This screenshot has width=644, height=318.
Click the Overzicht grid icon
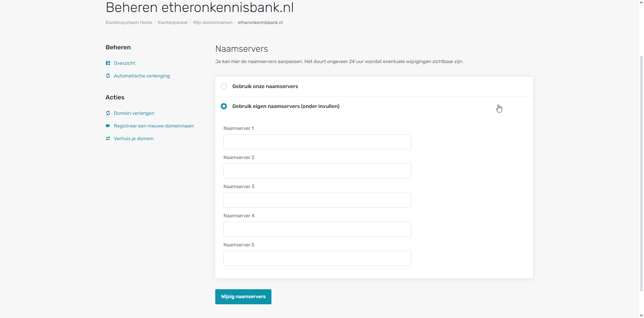point(108,63)
